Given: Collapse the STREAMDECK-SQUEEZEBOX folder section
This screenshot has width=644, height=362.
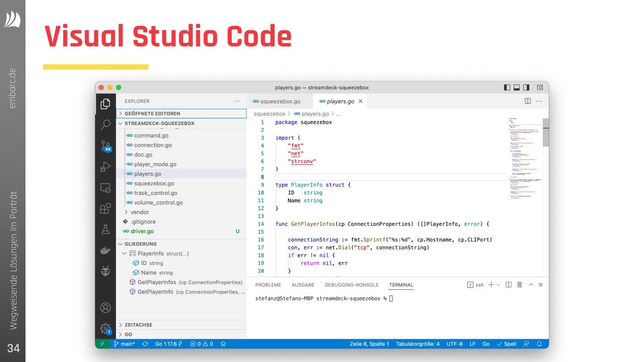Looking at the screenshot, I should pyautogui.click(x=181, y=123).
